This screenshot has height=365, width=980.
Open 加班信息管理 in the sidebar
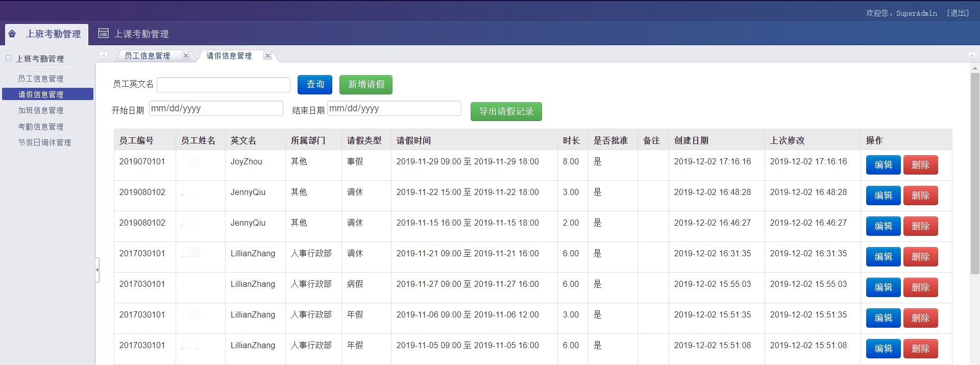coord(41,110)
